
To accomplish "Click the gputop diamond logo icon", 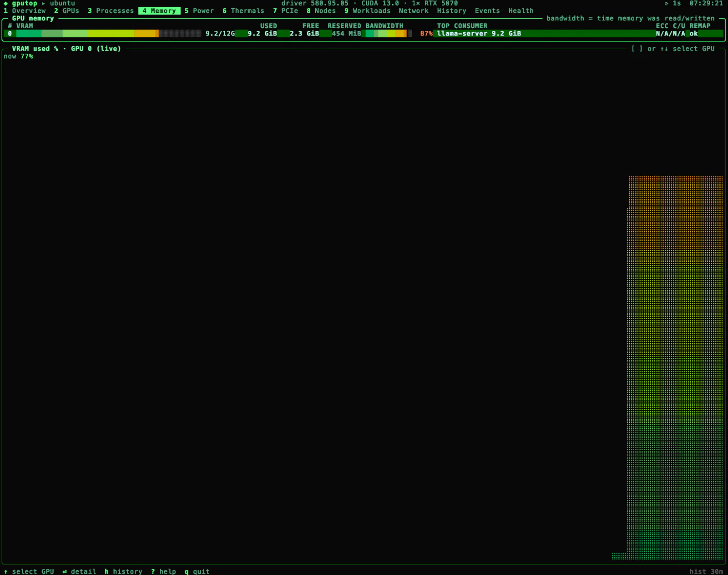I will [6, 3].
